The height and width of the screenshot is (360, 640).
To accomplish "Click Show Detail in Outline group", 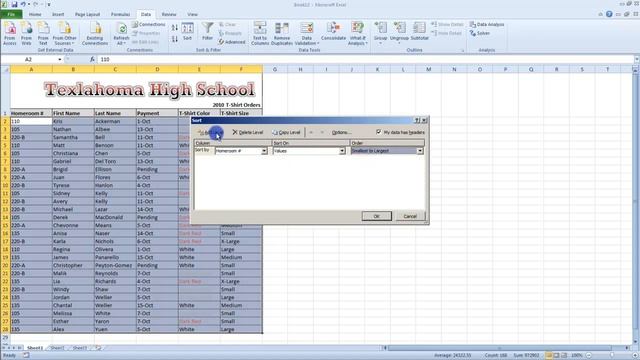I will pyautogui.click(x=447, y=24).
